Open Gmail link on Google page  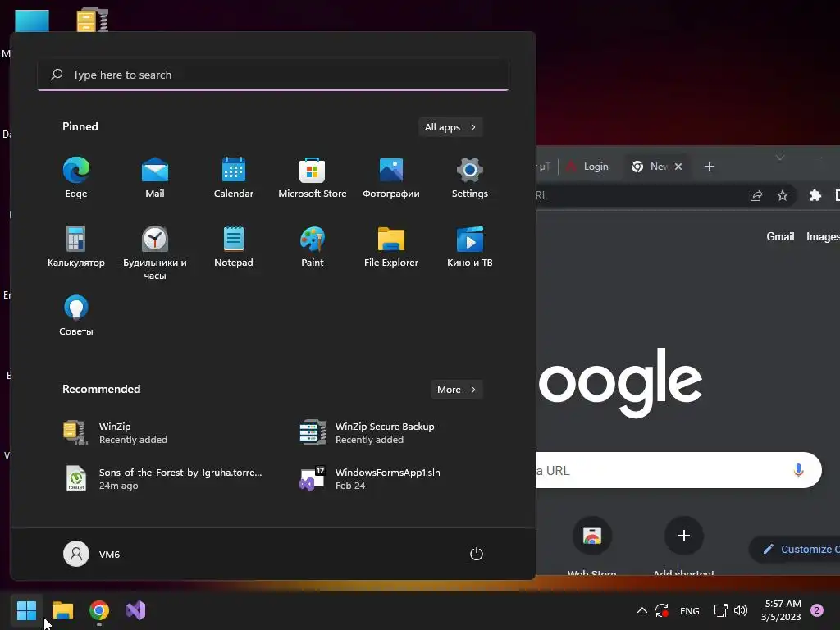point(780,236)
